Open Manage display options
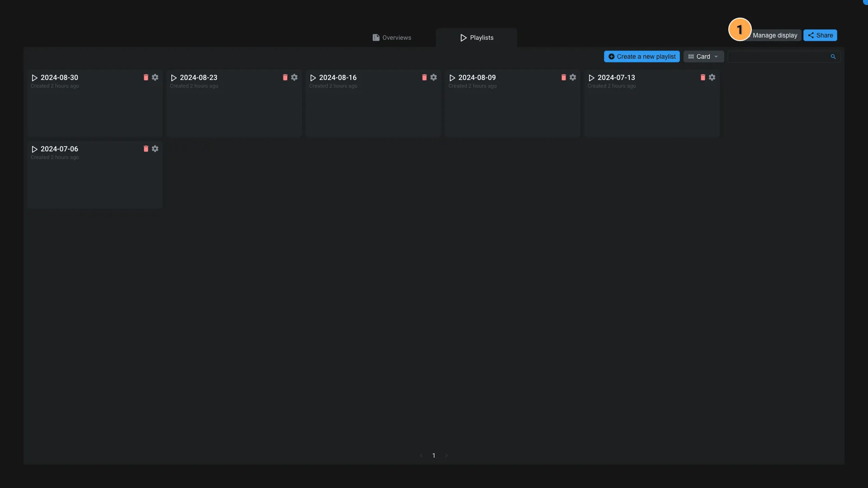Viewport: 868px width, 488px height. (x=775, y=35)
